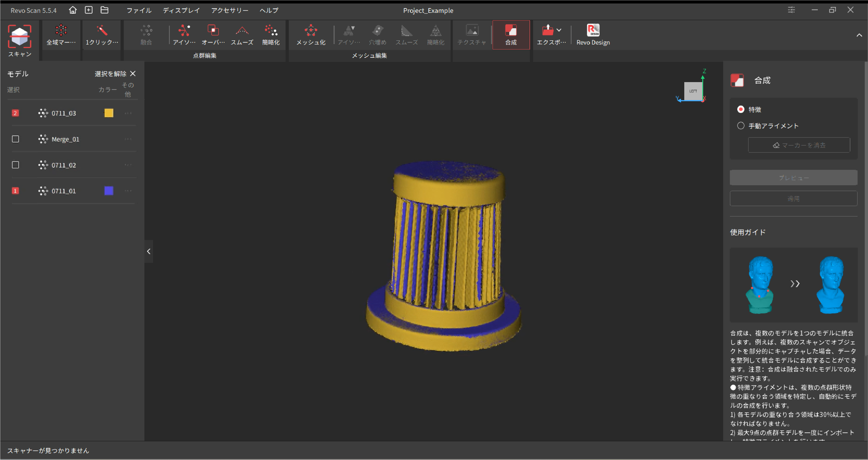Screen dimensions: 868x460
Task: Uncheck selection box 1 for 0711_01
Action: pyautogui.click(x=15, y=191)
